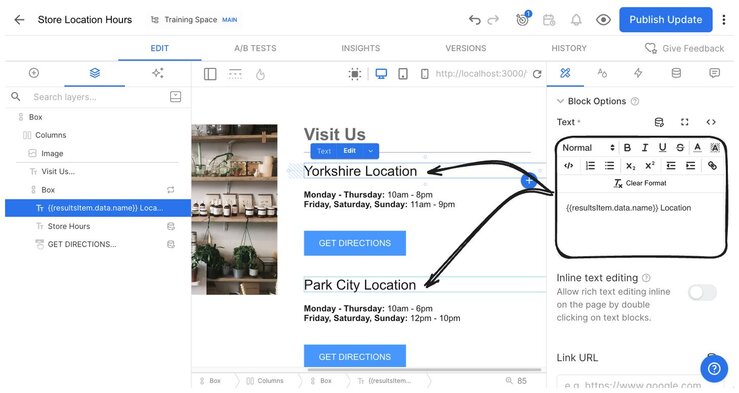Toggle the sidebar layout icon
The height and width of the screenshot is (393, 739).
pyautogui.click(x=210, y=74)
